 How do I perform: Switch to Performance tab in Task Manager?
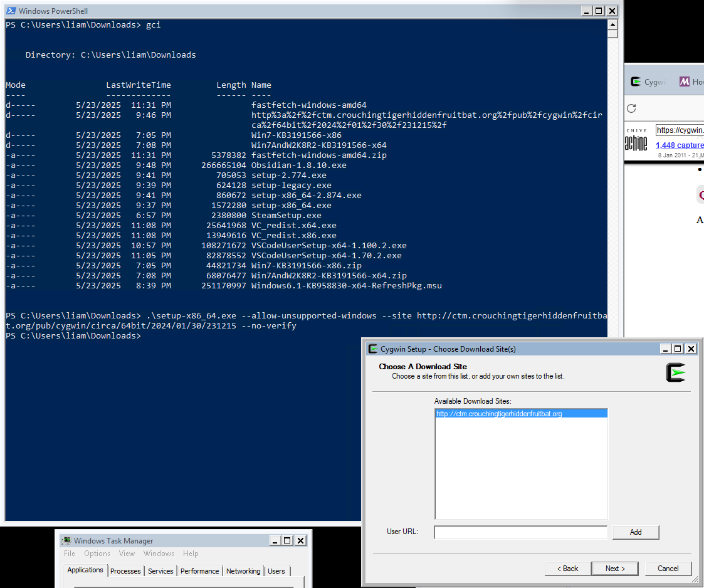tap(199, 571)
